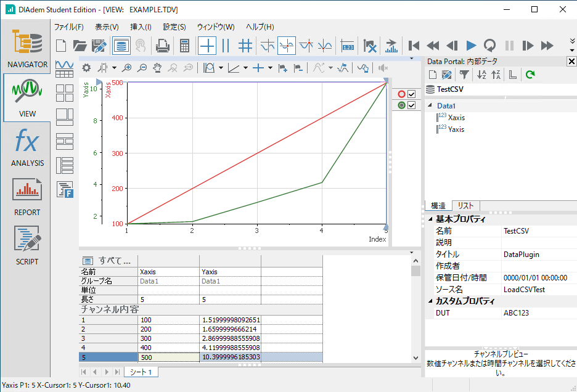The height and width of the screenshot is (392, 577).
Task: Refresh the Data Portal with green arrow
Action: (x=530, y=75)
